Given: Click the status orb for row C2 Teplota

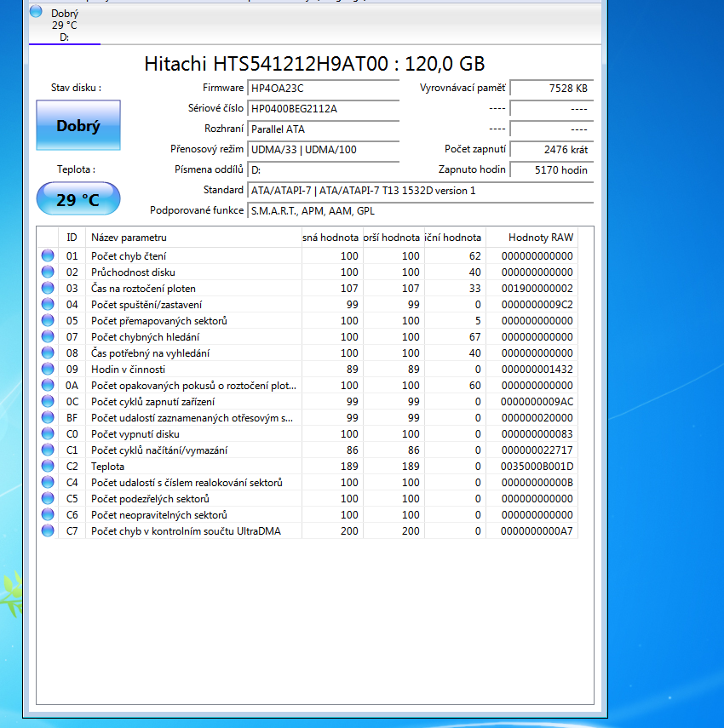Looking at the screenshot, I should point(48,466).
